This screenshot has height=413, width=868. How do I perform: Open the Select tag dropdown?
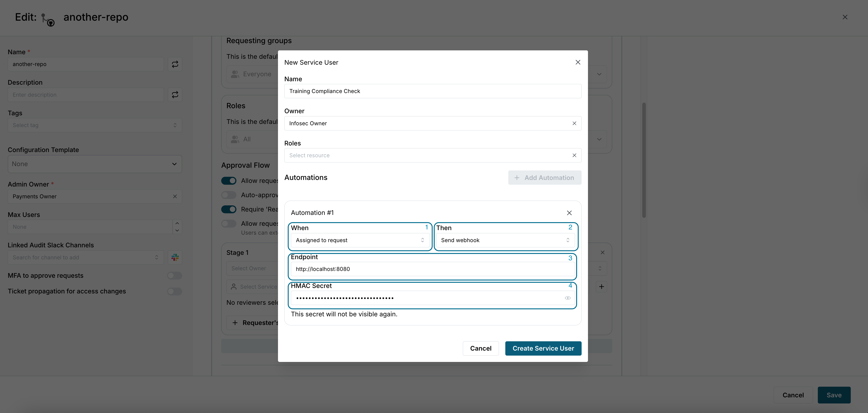point(95,125)
